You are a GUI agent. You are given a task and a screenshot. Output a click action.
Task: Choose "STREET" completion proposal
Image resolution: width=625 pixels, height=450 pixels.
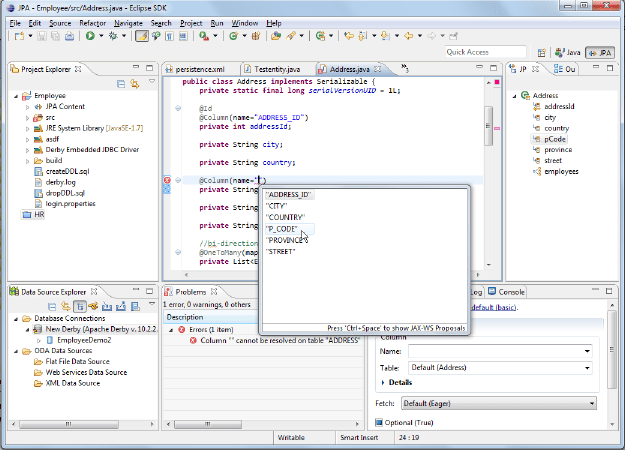[280, 252]
